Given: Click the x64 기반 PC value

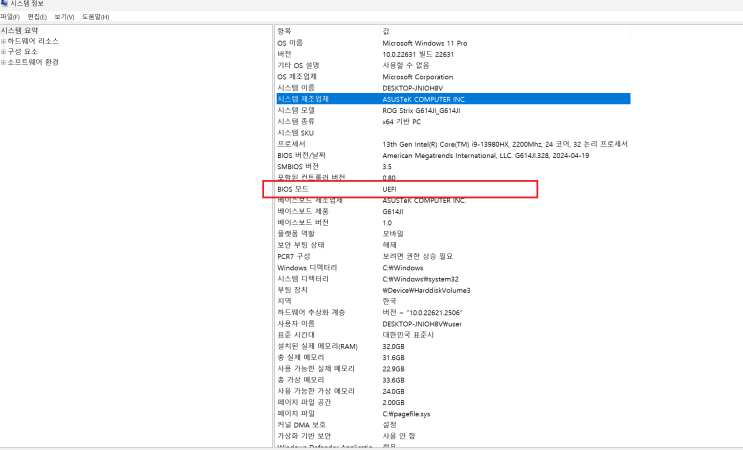Looking at the screenshot, I should tap(401, 122).
